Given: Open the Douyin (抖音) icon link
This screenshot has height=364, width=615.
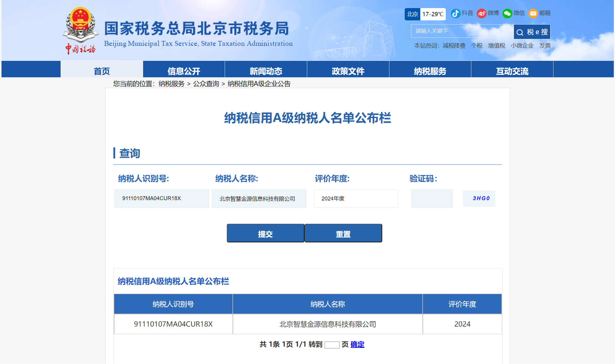Looking at the screenshot, I should pyautogui.click(x=456, y=13).
